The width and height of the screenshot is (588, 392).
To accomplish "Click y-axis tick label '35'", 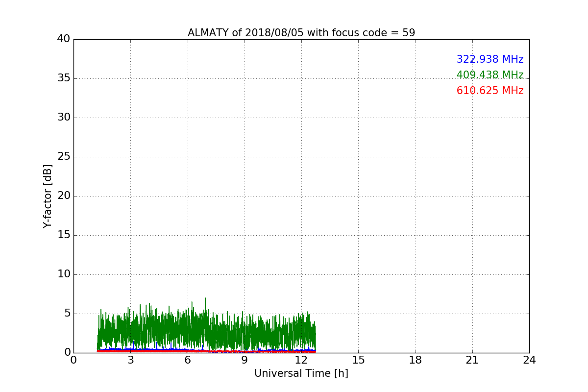I will pyautogui.click(x=64, y=78).
